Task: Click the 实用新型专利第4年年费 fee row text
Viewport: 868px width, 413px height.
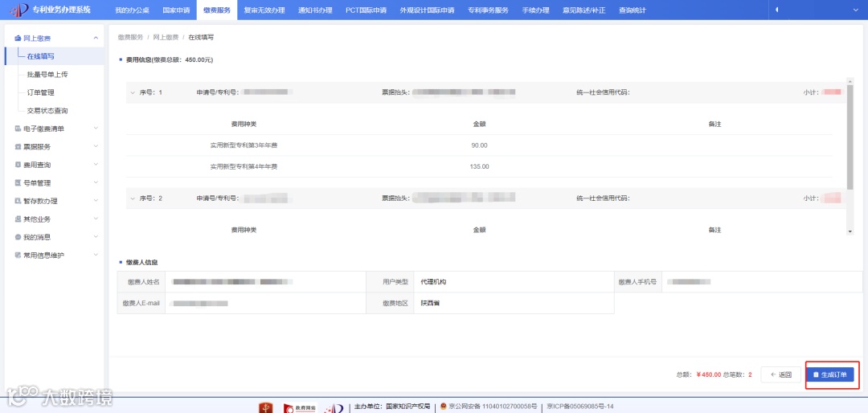Action: (244, 166)
